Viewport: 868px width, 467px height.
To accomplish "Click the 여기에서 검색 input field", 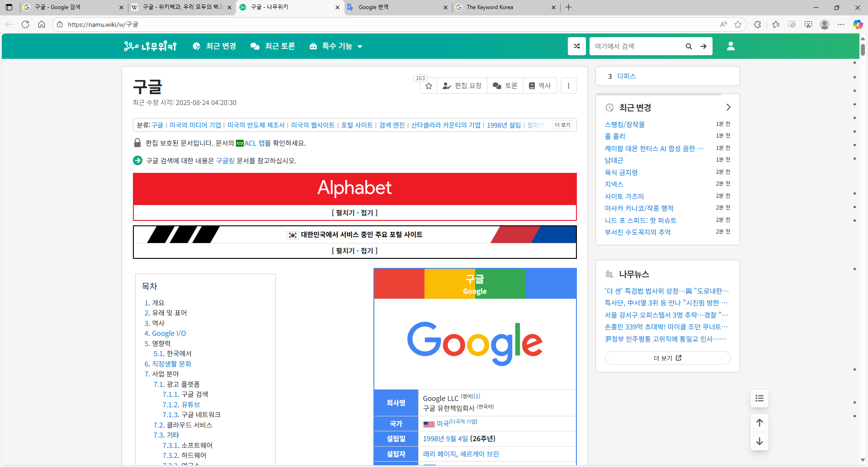I will [x=636, y=46].
